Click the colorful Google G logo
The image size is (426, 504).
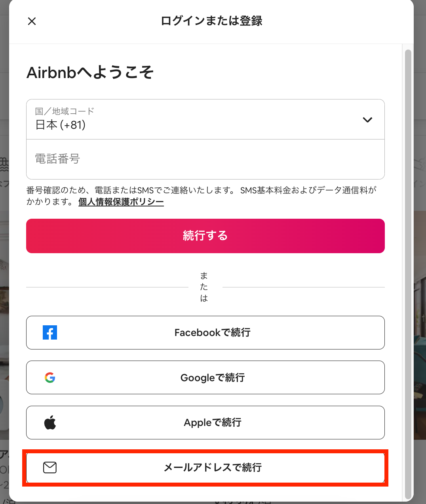click(50, 378)
